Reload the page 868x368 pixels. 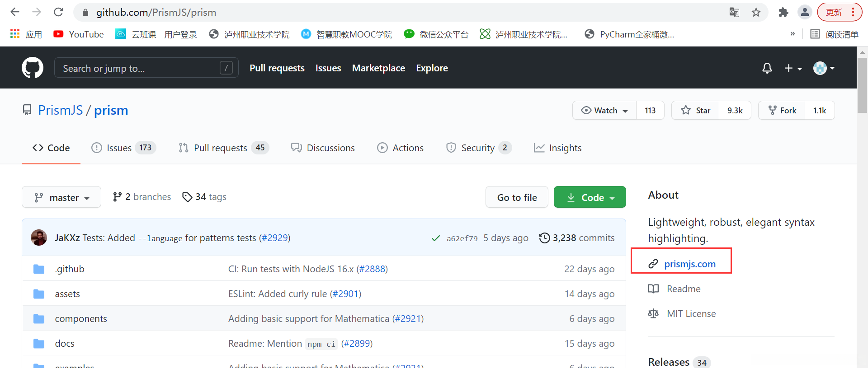pos(58,12)
